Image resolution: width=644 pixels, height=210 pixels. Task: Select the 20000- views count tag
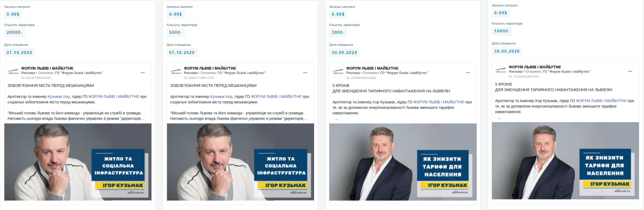pos(14,32)
